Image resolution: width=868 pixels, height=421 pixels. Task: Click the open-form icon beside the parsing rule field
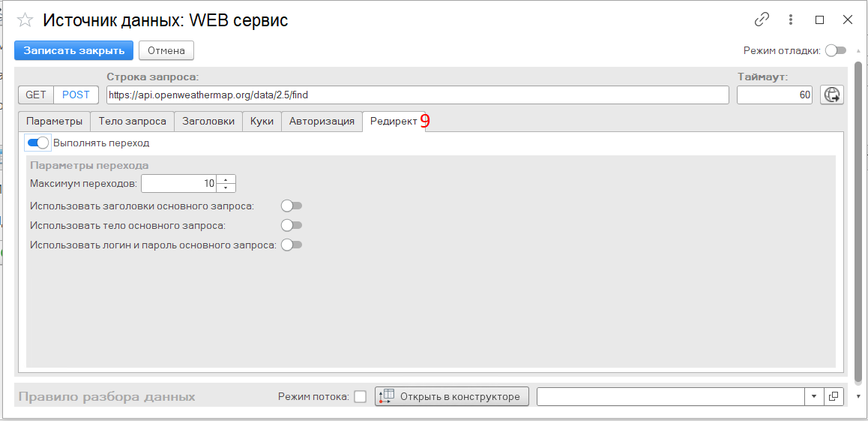834,397
